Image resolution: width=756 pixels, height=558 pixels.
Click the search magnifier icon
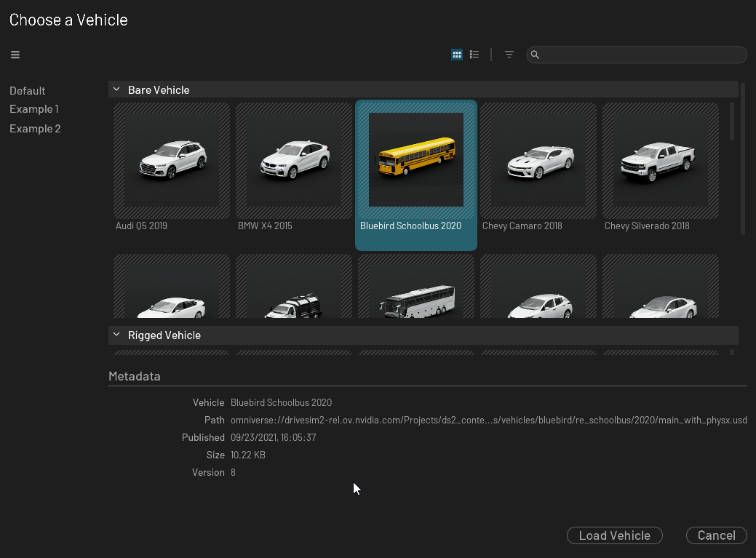coord(536,55)
